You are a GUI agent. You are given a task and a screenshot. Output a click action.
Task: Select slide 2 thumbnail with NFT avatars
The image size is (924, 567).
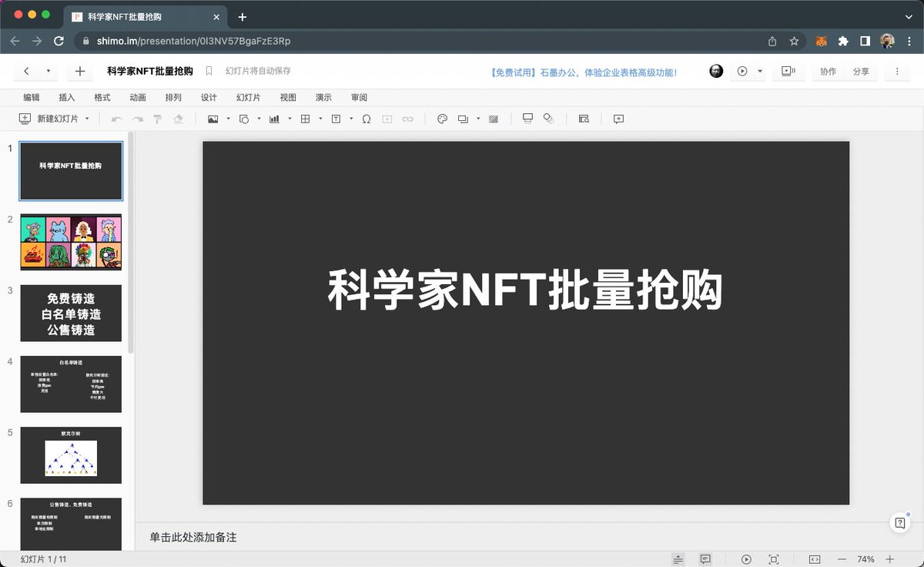(71, 242)
